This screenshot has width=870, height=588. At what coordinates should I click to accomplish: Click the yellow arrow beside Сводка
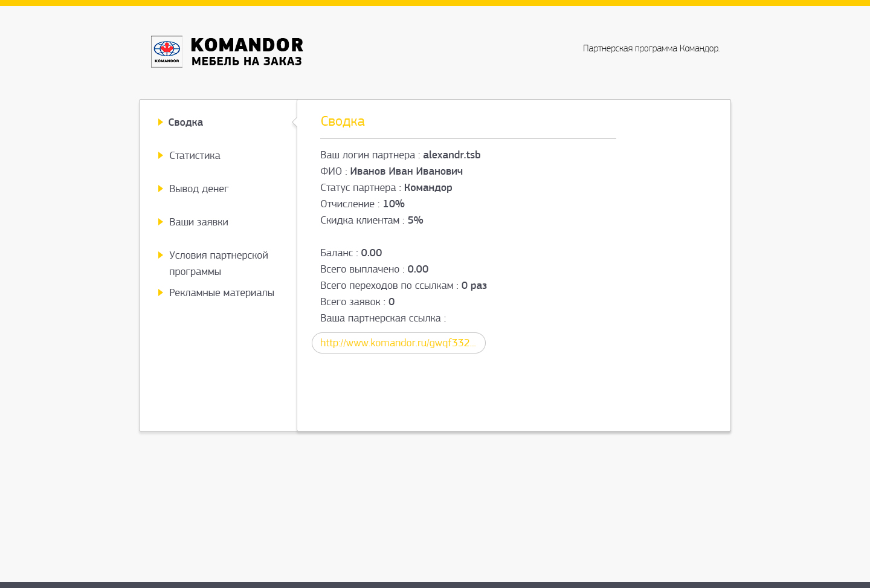(x=160, y=122)
